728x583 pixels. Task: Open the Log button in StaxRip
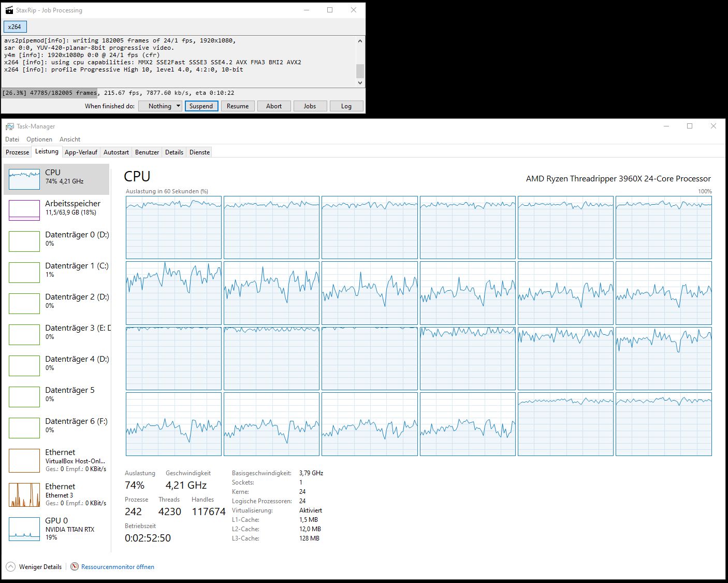click(346, 106)
